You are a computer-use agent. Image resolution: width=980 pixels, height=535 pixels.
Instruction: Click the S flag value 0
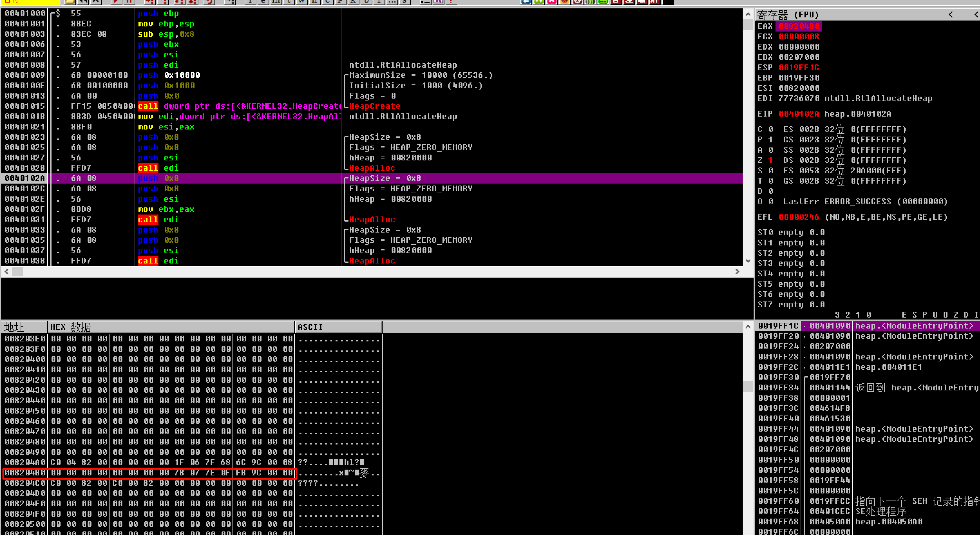tap(770, 170)
